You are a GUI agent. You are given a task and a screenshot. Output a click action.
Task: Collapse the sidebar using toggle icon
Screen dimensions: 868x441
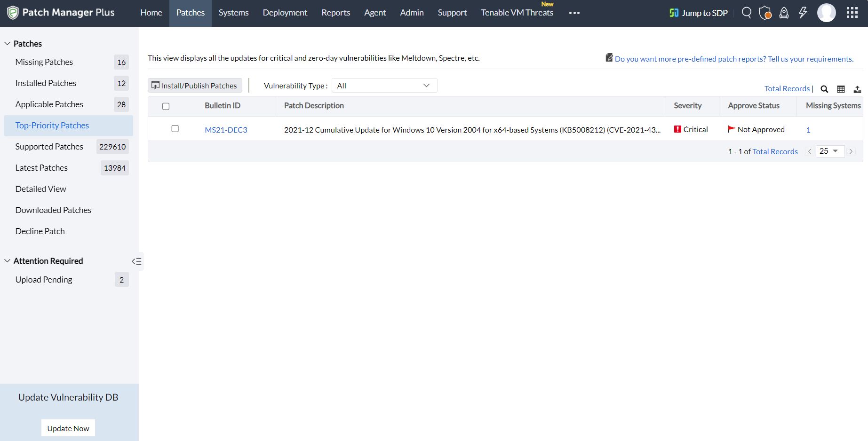click(x=137, y=261)
